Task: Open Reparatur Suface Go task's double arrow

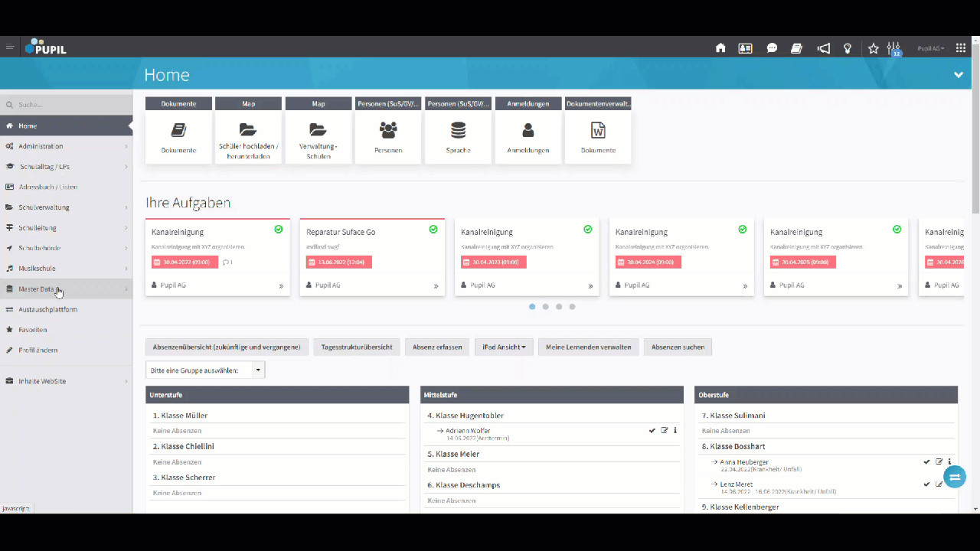Action: [436, 286]
